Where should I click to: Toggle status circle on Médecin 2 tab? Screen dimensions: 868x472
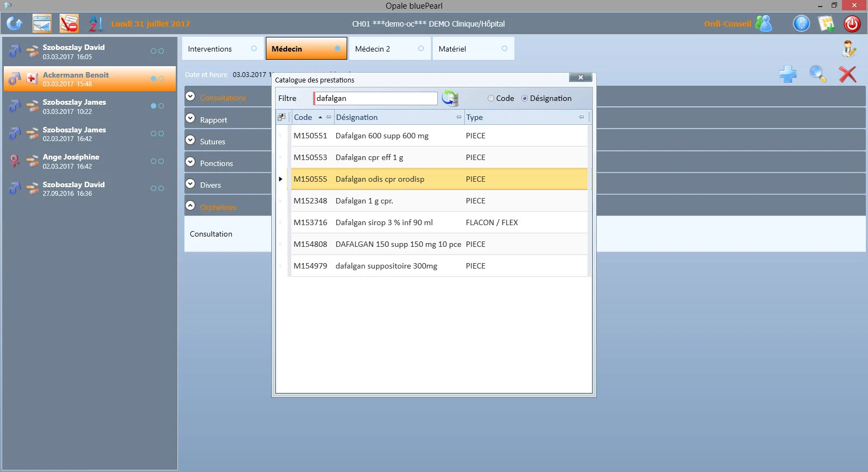point(420,48)
